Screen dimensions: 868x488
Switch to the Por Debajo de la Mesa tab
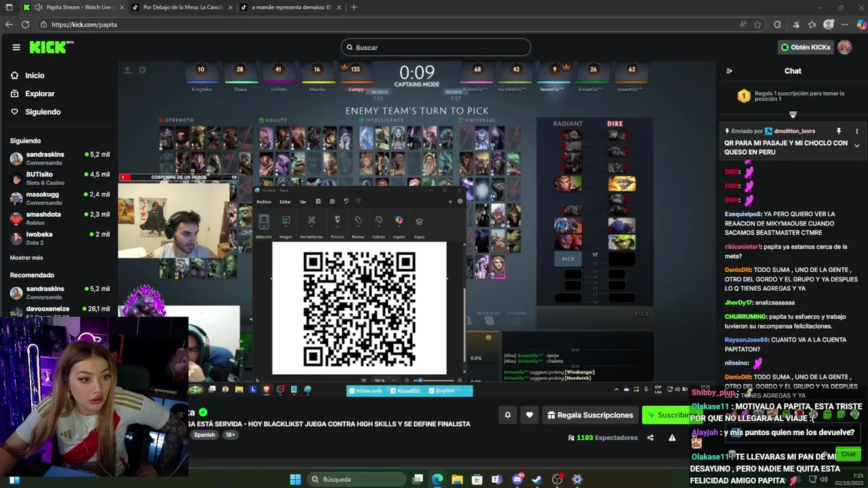pyautogui.click(x=182, y=7)
